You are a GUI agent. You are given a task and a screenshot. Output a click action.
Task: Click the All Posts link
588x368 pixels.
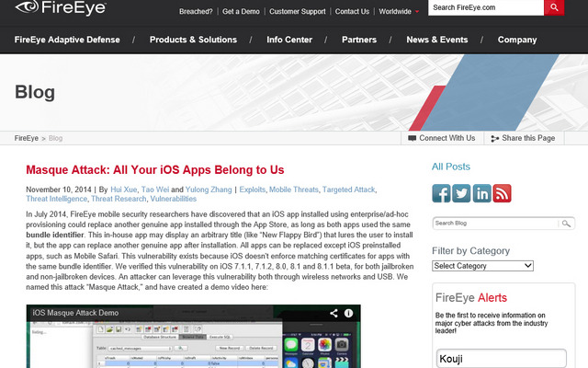(x=451, y=167)
